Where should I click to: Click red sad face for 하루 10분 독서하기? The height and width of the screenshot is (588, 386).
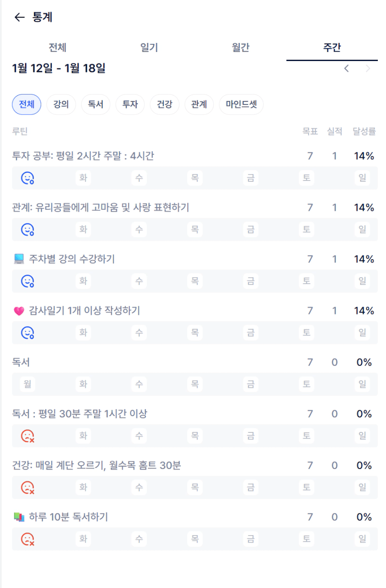(x=28, y=539)
